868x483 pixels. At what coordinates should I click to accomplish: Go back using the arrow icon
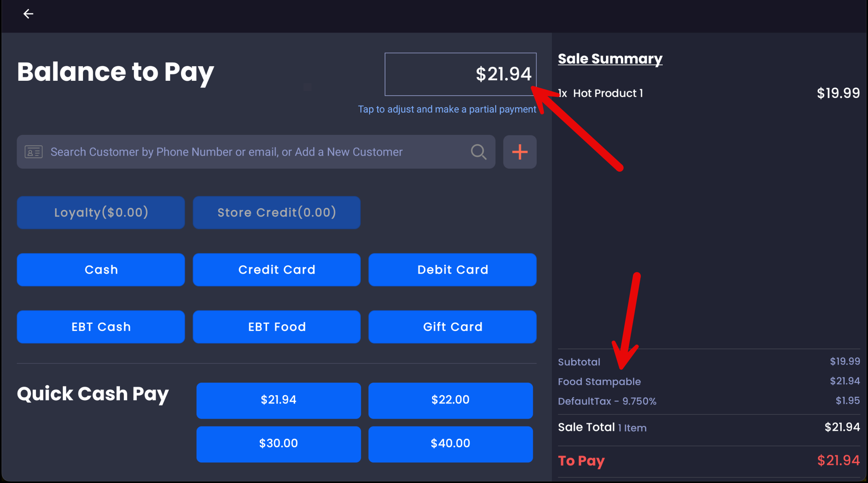click(28, 14)
